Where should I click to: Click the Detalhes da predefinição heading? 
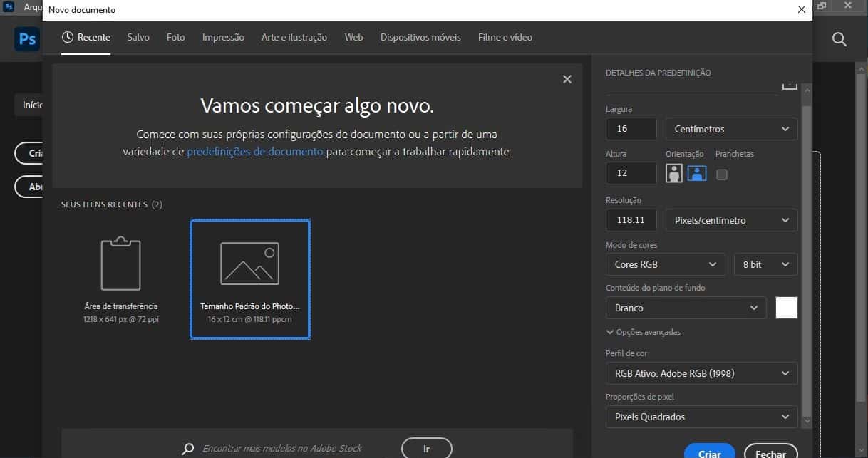coord(658,73)
